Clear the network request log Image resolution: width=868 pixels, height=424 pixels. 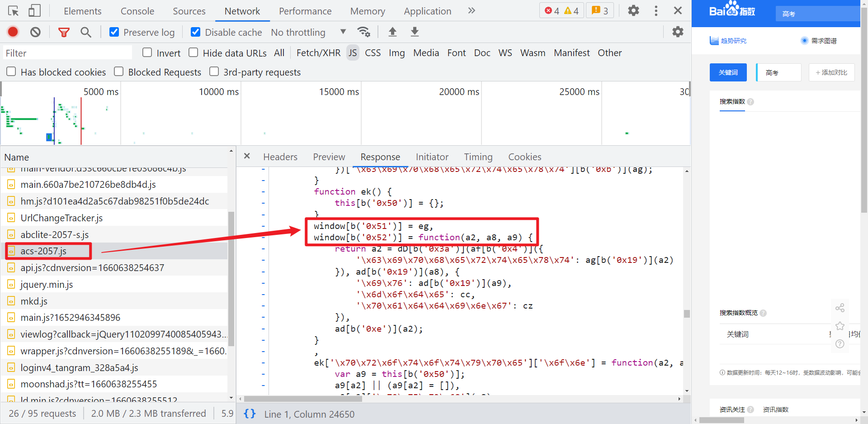pyautogui.click(x=36, y=32)
